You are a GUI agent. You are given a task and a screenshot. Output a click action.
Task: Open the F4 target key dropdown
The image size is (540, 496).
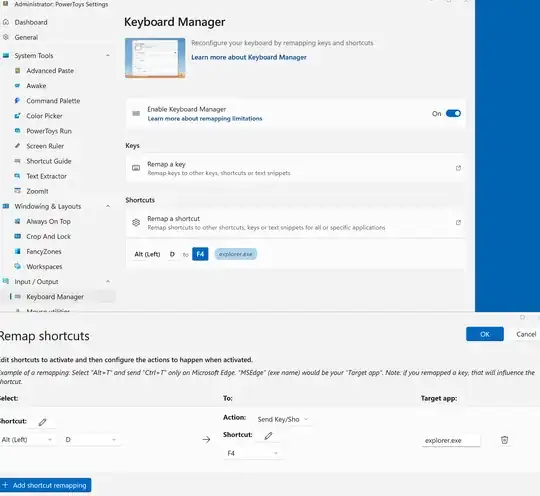click(252, 453)
